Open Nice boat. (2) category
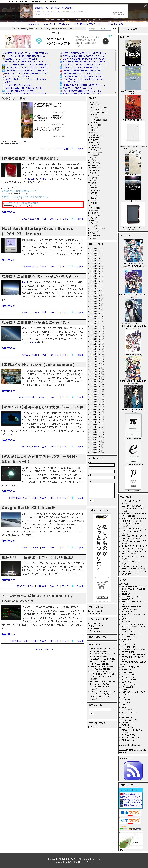 point(96,211)
